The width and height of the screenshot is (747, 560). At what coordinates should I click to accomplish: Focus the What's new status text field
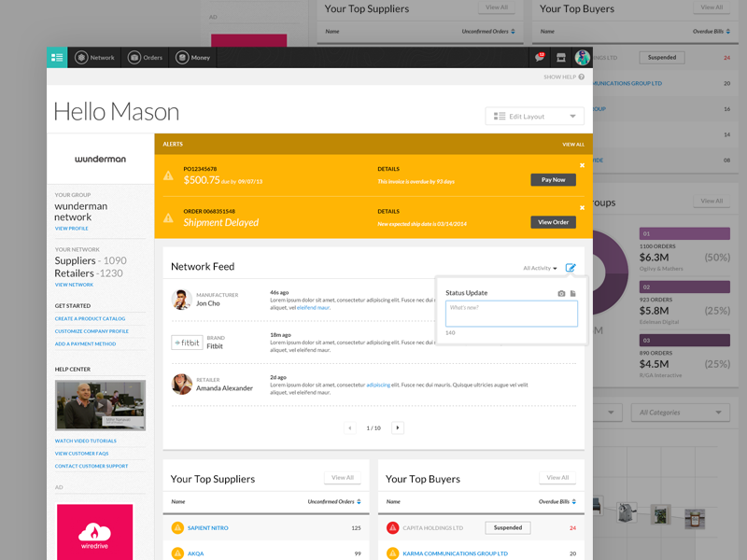(x=511, y=314)
